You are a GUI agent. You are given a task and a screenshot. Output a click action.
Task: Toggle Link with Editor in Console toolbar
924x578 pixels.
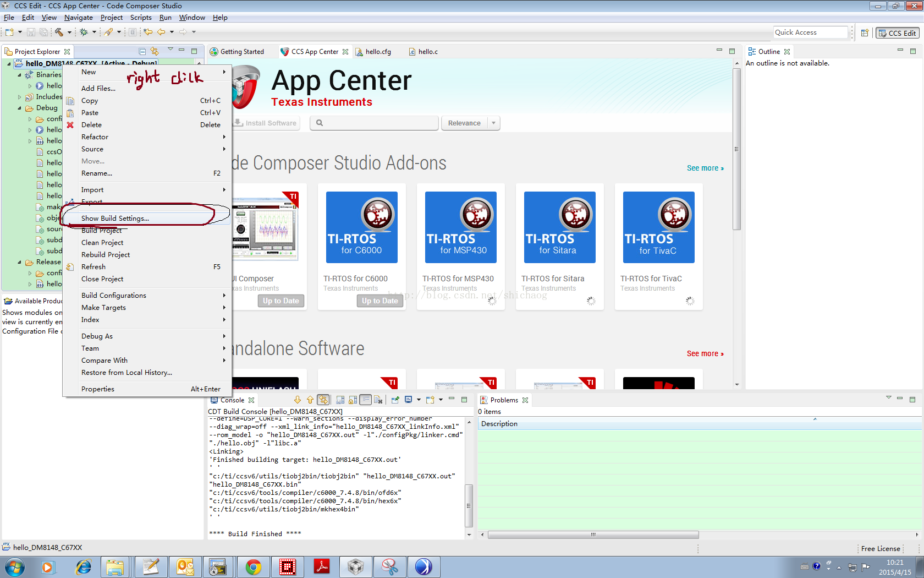pyautogui.click(x=323, y=400)
